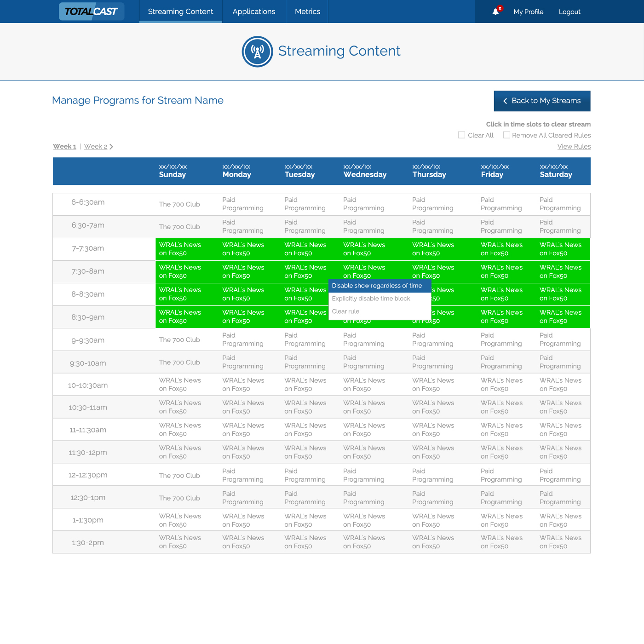Click Tuesday 8:30-9am WRAL's News slot
644x644 pixels.
(305, 317)
